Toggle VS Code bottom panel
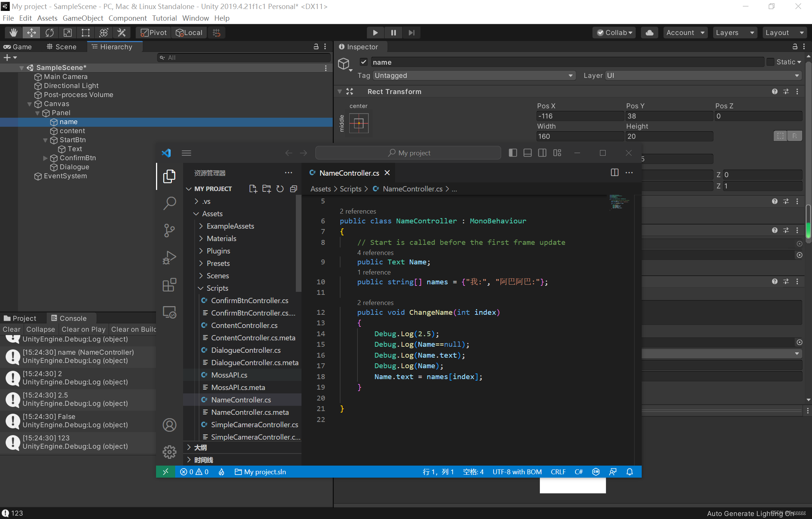Image resolution: width=812 pixels, height=519 pixels. [x=527, y=153]
